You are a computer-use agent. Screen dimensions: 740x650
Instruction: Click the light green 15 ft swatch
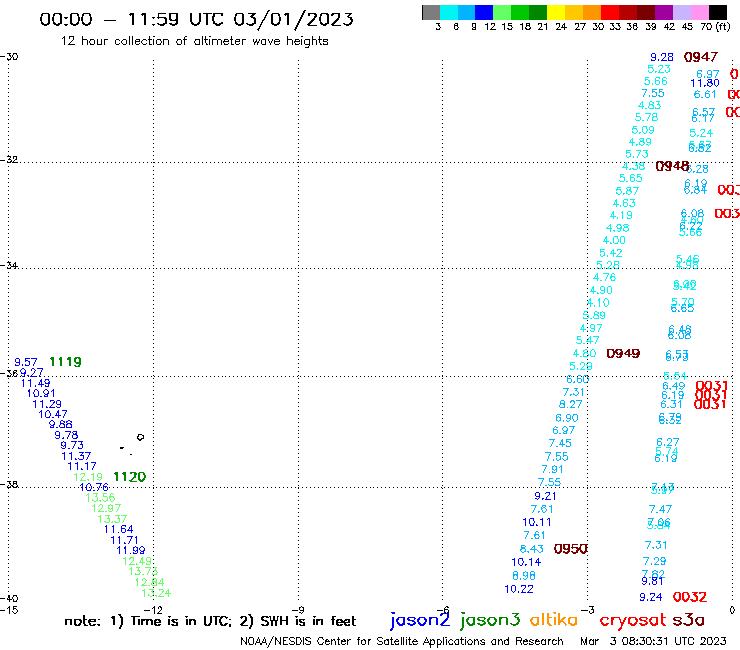(x=502, y=12)
